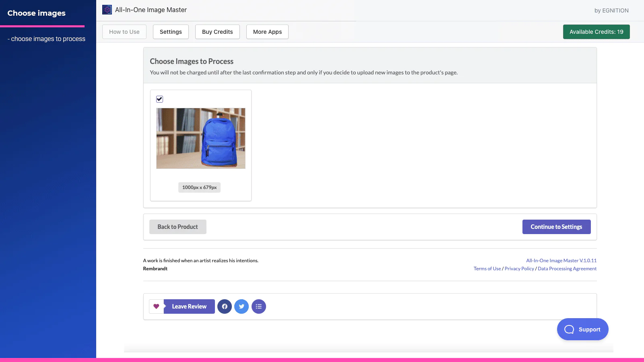Open the How to Use tab

click(124, 32)
